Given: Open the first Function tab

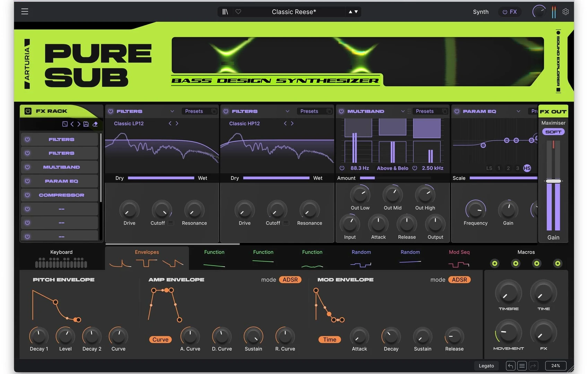Looking at the screenshot, I should tap(214, 258).
